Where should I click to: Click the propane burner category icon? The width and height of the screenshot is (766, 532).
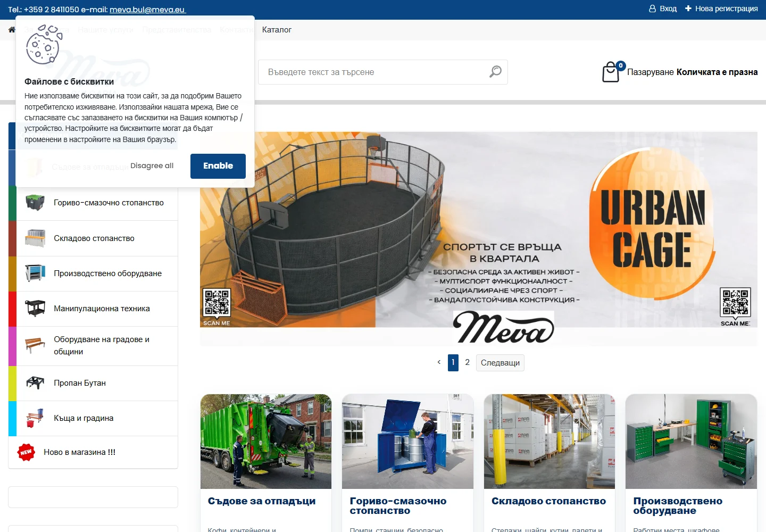tap(35, 383)
